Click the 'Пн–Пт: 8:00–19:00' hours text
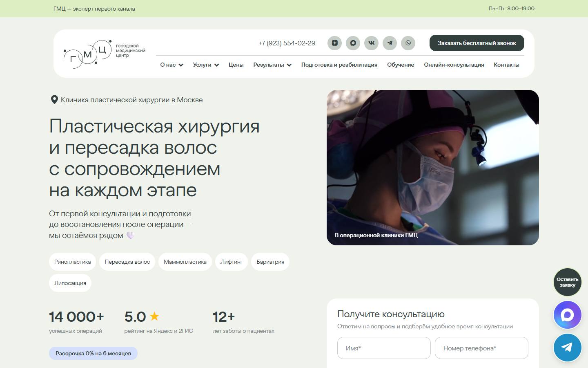The image size is (588, 368). coord(511,8)
